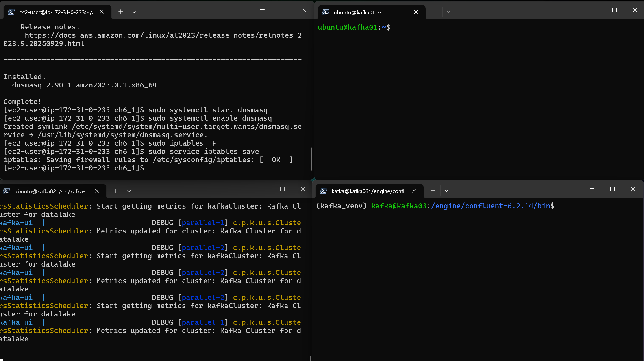
Task: Click the AWS release notes URL
Action: pyautogui.click(x=163, y=35)
